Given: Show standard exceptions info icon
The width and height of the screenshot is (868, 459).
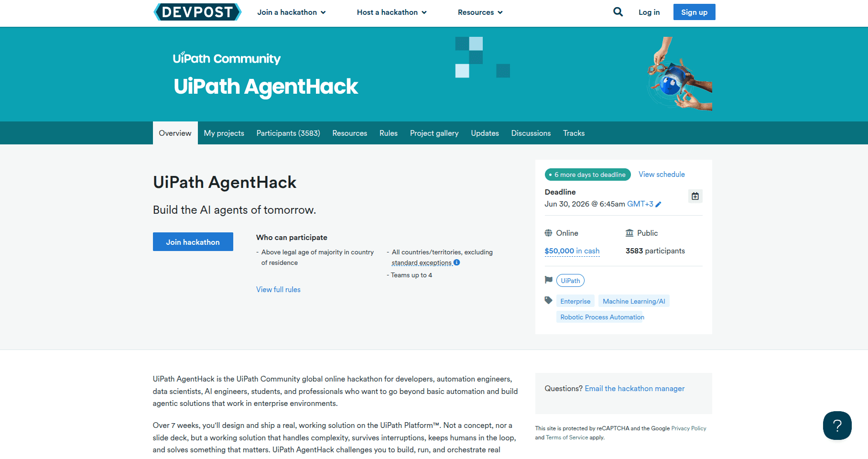Looking at the screenshot, I should tap(456, 262).
